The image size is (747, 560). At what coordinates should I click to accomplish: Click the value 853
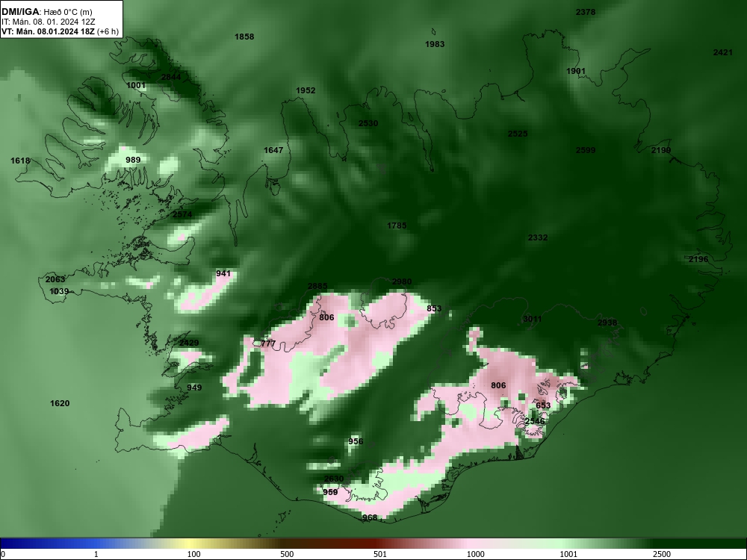[x=434, y=308]
